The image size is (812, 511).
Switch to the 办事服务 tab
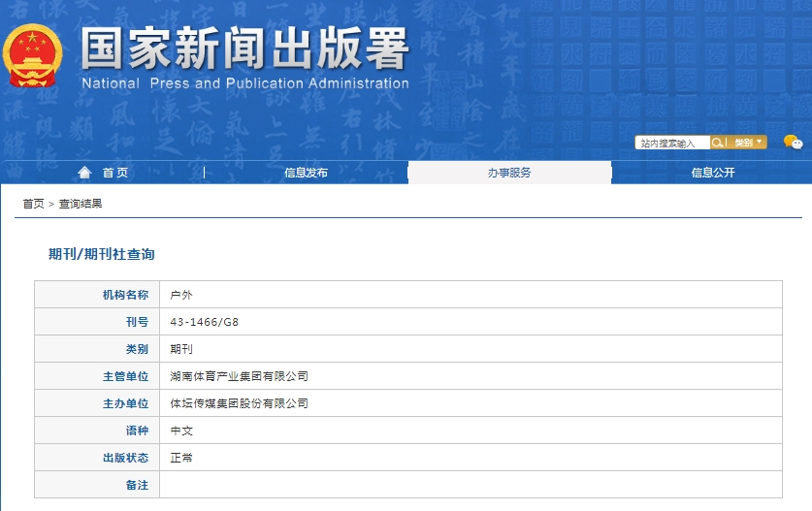pyautogui.click(x=509, y=173)
